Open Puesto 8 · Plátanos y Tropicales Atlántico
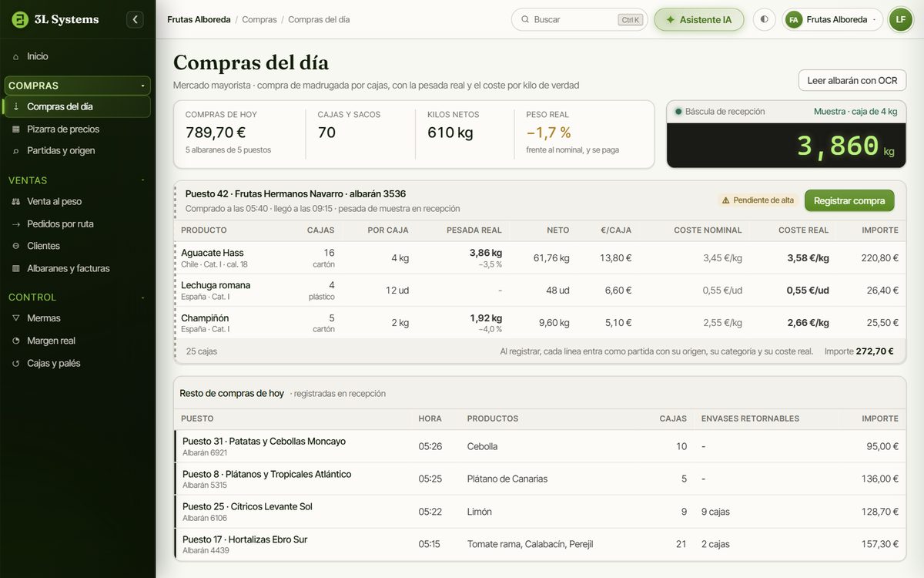924x578 pixels. tap(540, 479)
